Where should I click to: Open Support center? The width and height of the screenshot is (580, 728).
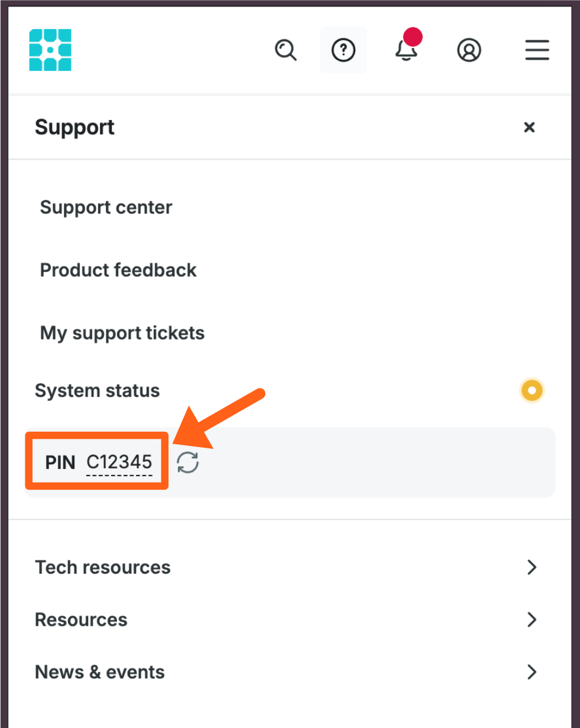[x=106, y=208]
